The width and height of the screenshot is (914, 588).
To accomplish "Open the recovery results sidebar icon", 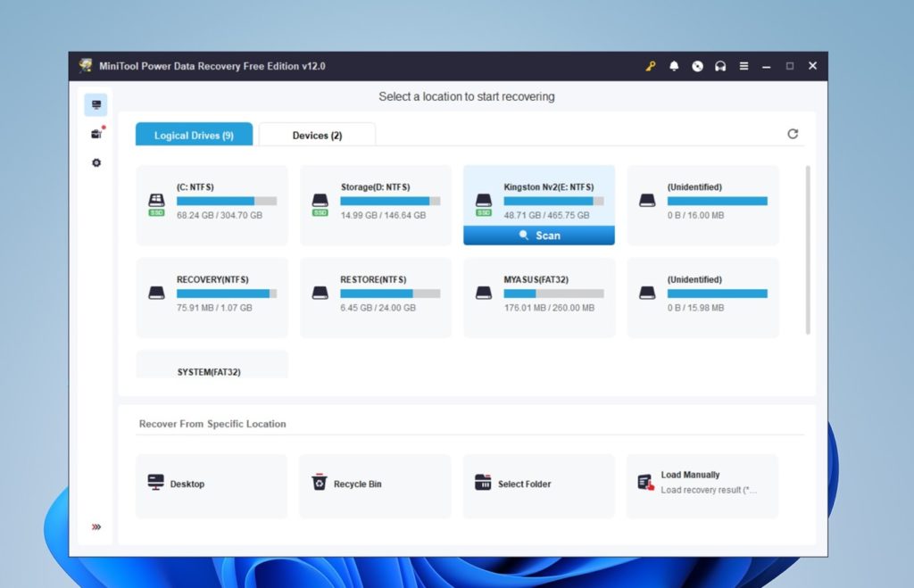I will click(96, 133).
